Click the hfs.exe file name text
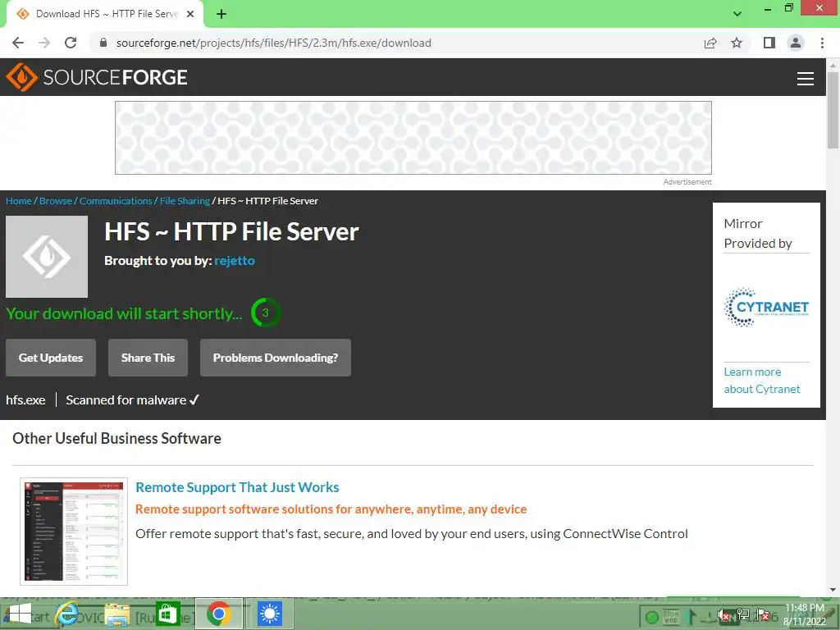 [x=25, y=400]
